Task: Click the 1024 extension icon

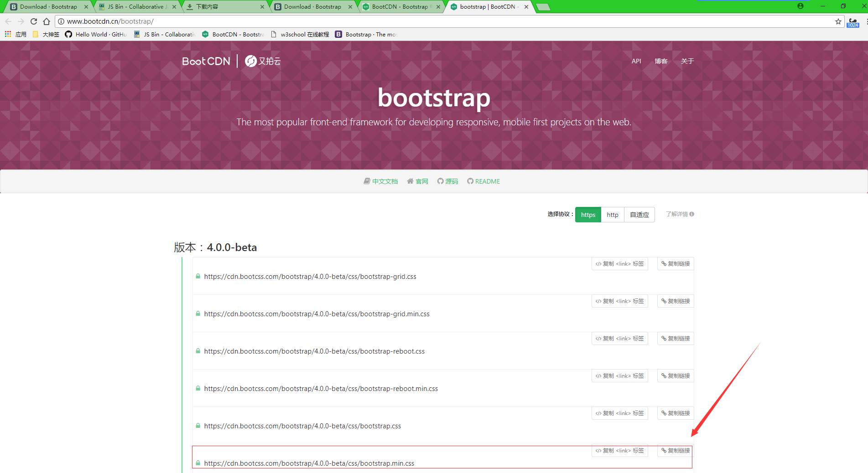Action: coord(853,22)
